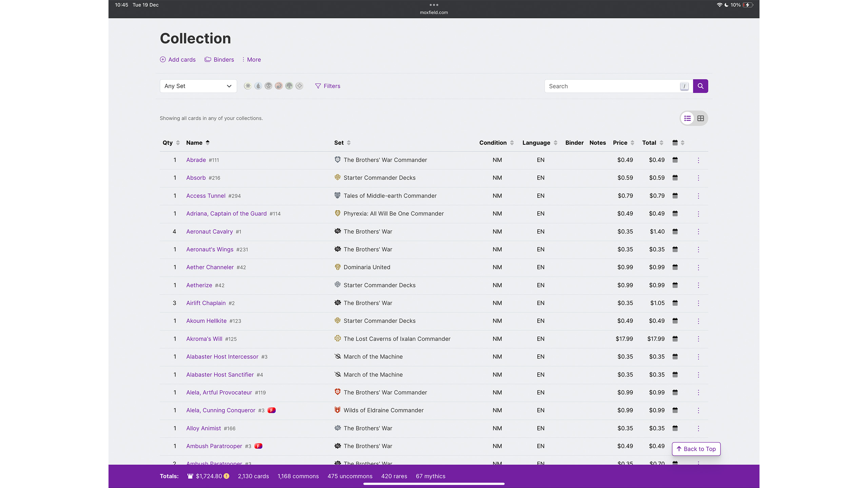Open the Binders menu item
868x488 pixels.
tap(219, 60)
